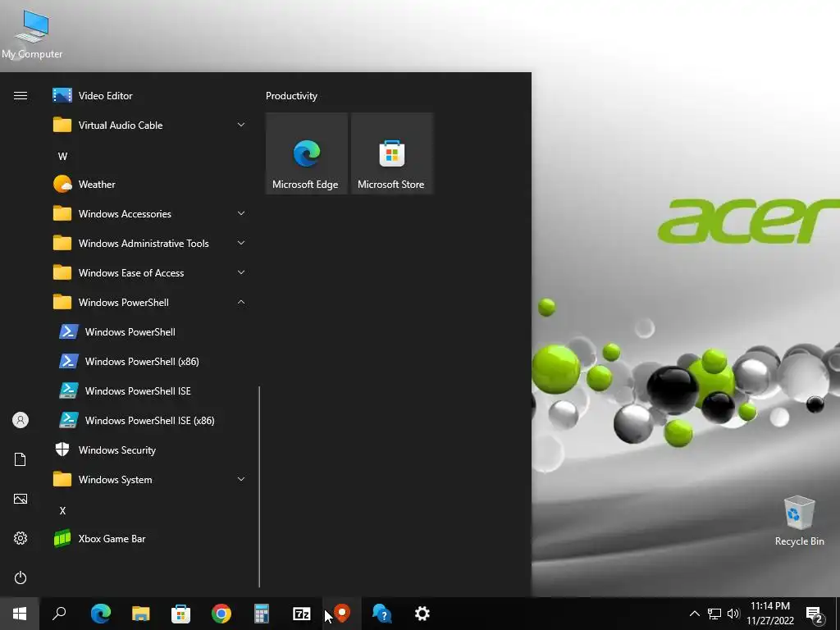This screenshot has width=840, height=630.
Task: Select the Recycle Bin desktop icon
Action: click(799, 521)
